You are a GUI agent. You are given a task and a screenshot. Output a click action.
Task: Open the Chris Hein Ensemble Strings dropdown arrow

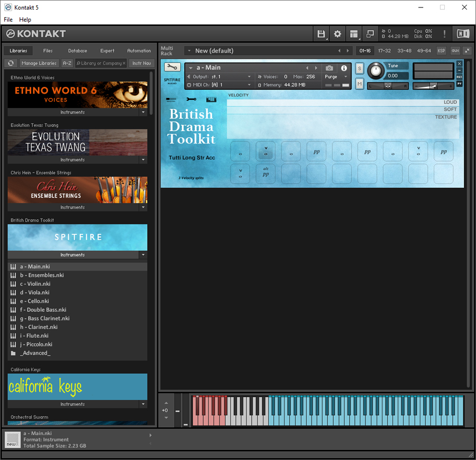coord(143,207)
